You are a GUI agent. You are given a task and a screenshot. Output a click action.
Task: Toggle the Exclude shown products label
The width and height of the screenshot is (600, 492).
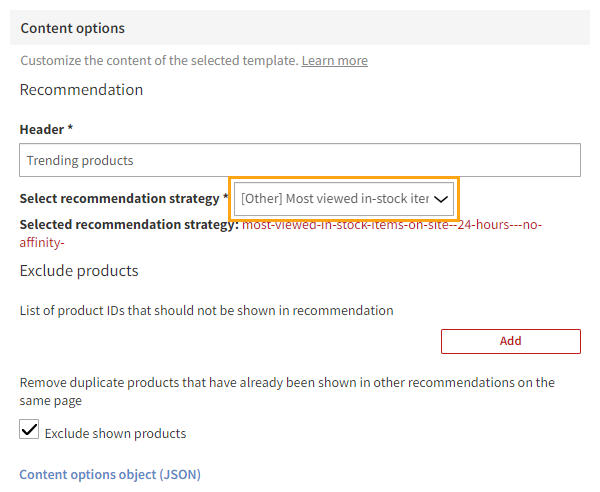click(x=115, y=434)
